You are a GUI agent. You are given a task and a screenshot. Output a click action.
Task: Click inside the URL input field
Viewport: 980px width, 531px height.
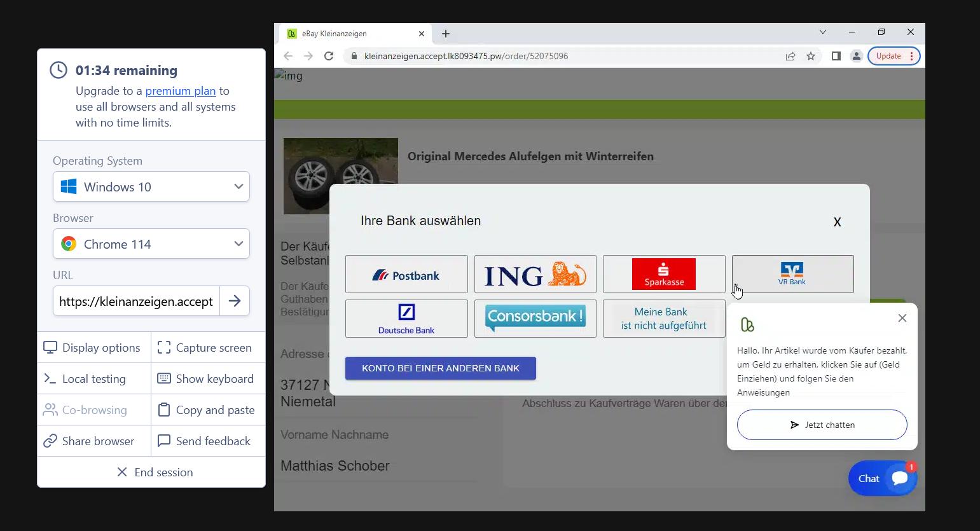136,301
